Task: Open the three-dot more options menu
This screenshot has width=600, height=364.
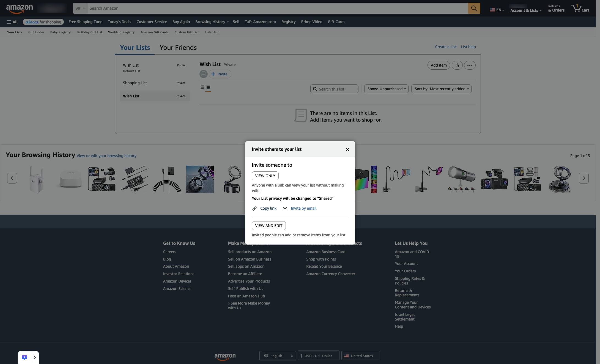Action: 470,65
